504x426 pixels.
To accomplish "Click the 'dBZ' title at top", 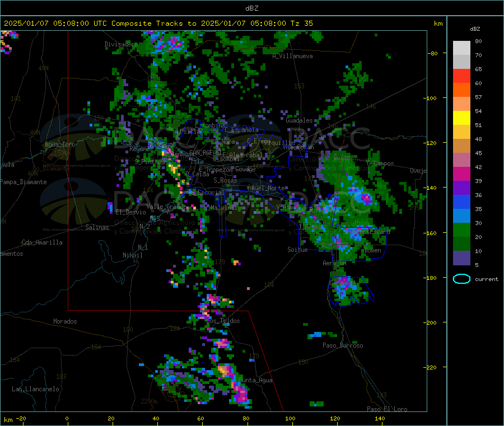I will coord(251,8).
